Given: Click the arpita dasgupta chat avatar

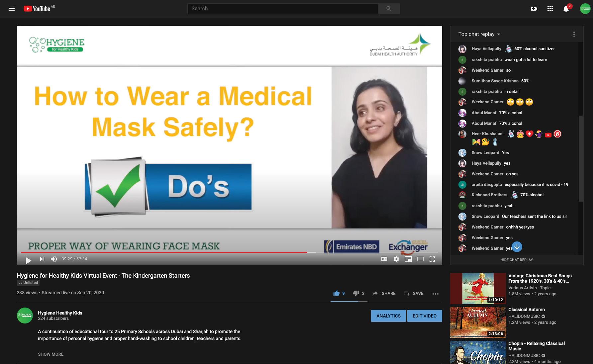Looking at the screenshot, I should [462, 184].
